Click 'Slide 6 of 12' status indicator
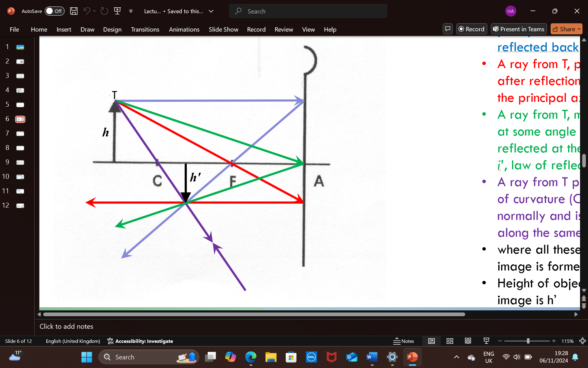 [18, 341]
